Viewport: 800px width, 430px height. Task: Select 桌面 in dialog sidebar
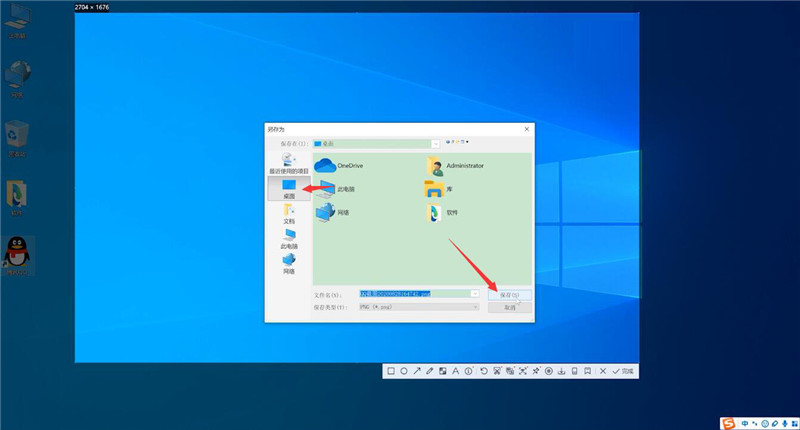289,188
